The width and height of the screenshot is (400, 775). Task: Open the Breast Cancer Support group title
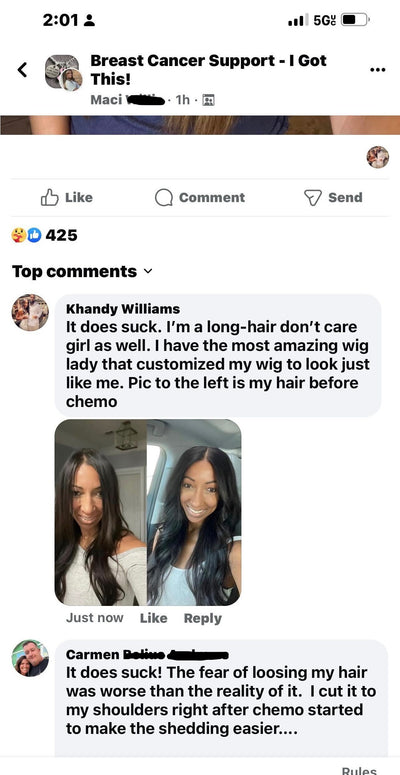[x=208, y=69]
